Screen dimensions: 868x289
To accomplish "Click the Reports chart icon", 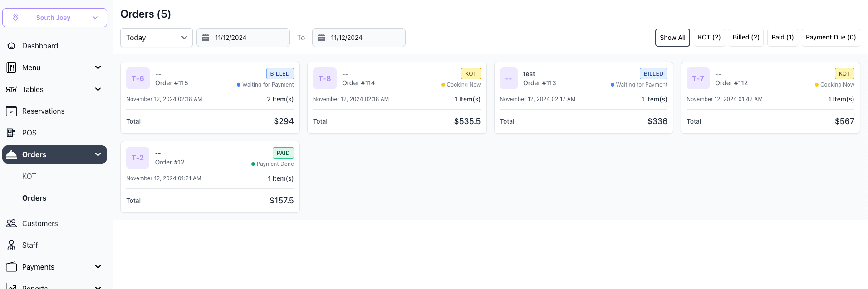I will coord(11,287).
